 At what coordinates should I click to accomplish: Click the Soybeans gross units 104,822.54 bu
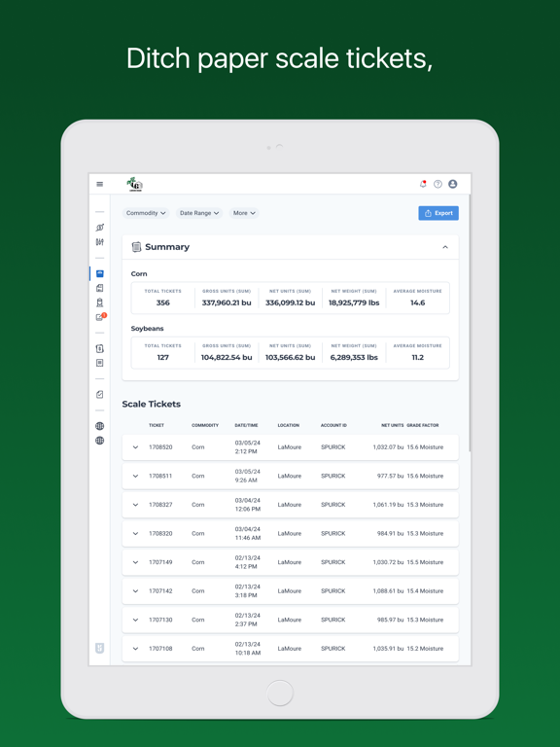[x=227, y=357]
